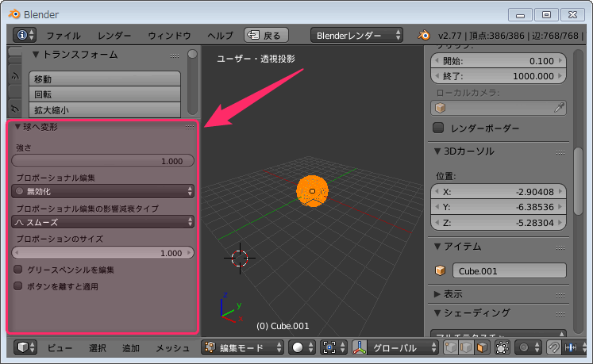Viewport: 593px width, 364px height.
Task: Select edge select mode
Action: 466,347
